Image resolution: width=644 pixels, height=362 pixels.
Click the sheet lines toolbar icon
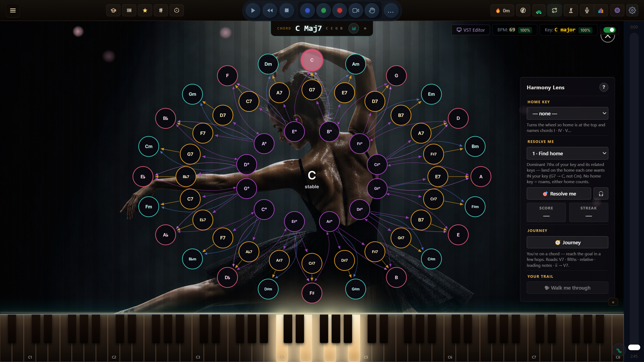129,10
